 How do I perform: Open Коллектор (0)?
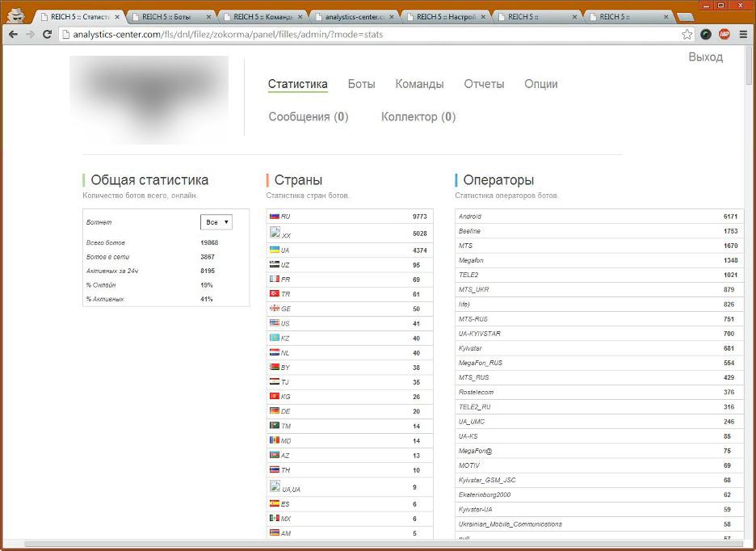coord(418,116)
